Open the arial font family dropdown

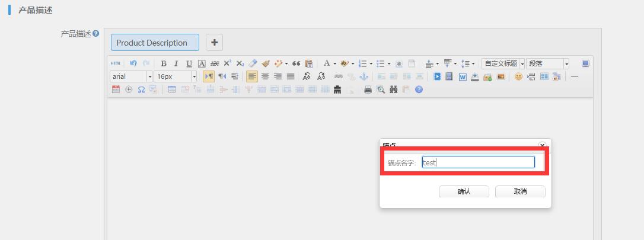131,76
